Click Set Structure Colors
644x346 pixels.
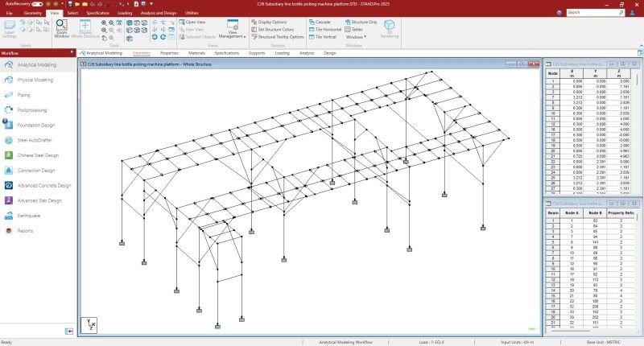[272, 30]
